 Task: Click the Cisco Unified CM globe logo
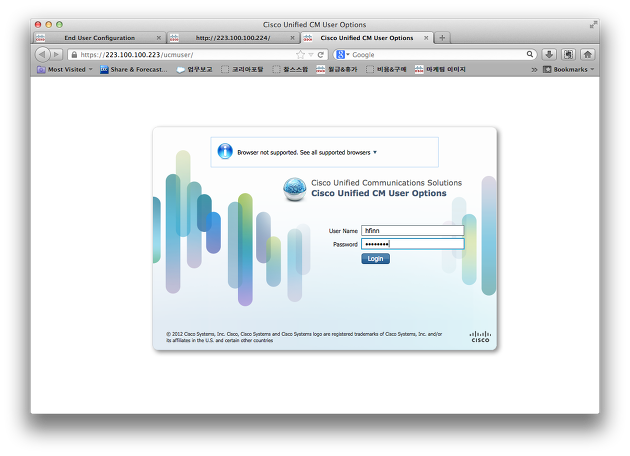[x=295, y=189]
